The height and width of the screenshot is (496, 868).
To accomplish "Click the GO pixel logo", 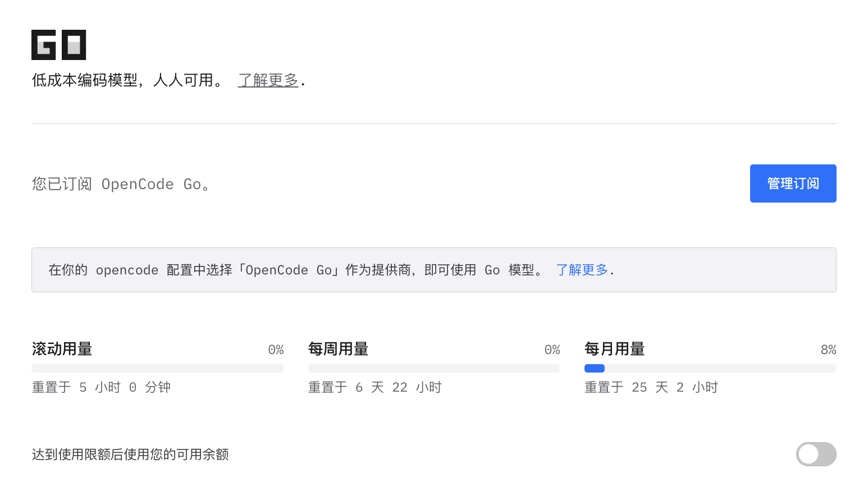I will [x=58, y=45].
